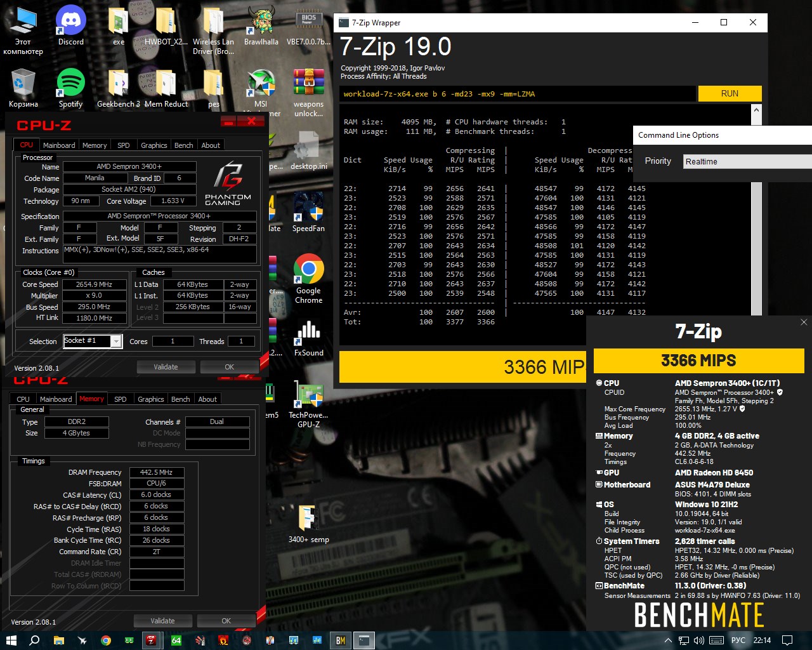Open SPD tab in lower CPU-Z window
This screenshot has height=650, width=812.
(x=121, y=399)
